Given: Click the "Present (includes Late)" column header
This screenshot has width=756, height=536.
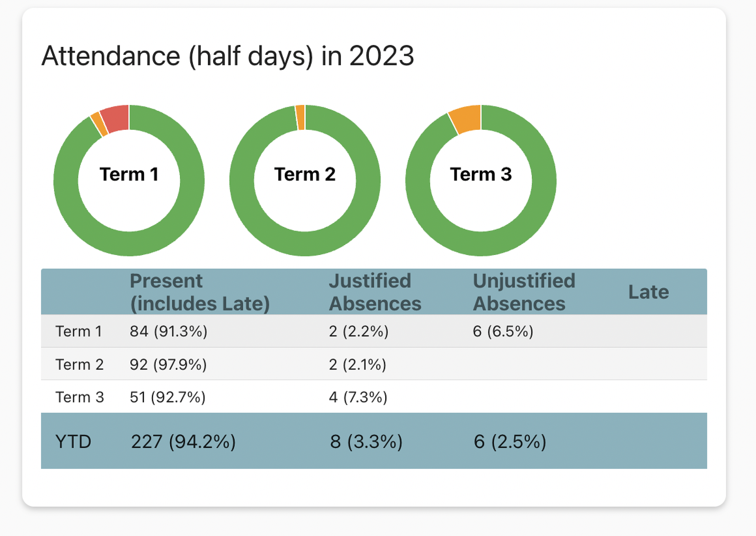Looking at the screenshot, I should [200, 292].
